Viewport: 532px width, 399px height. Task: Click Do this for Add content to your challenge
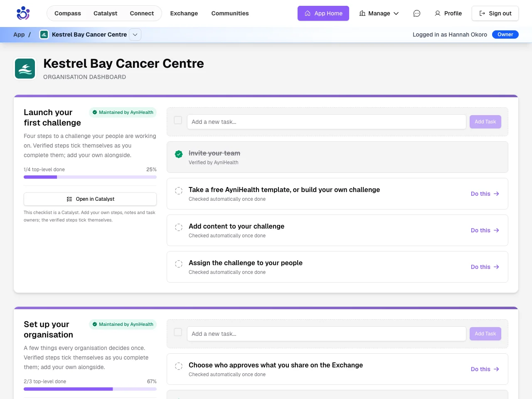pyautogui.click(x=485, y=230)
